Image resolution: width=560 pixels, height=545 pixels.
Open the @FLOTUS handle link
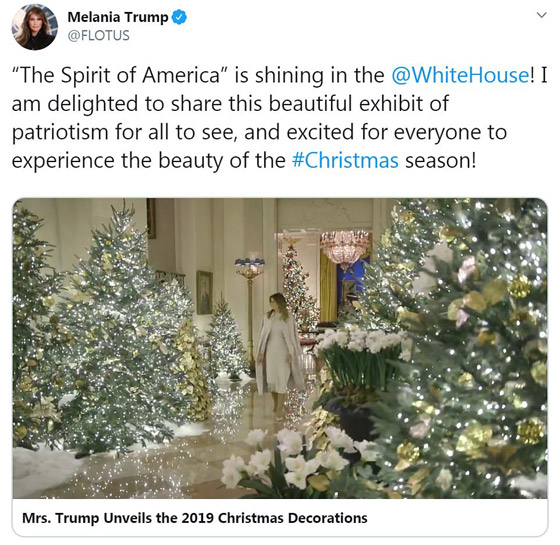pos(99,36)
